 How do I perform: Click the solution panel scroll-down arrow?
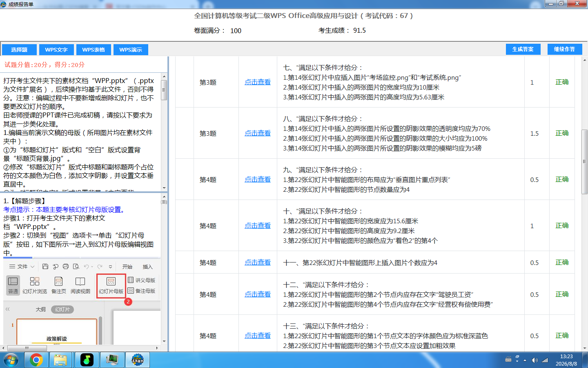tap(164, 341)
